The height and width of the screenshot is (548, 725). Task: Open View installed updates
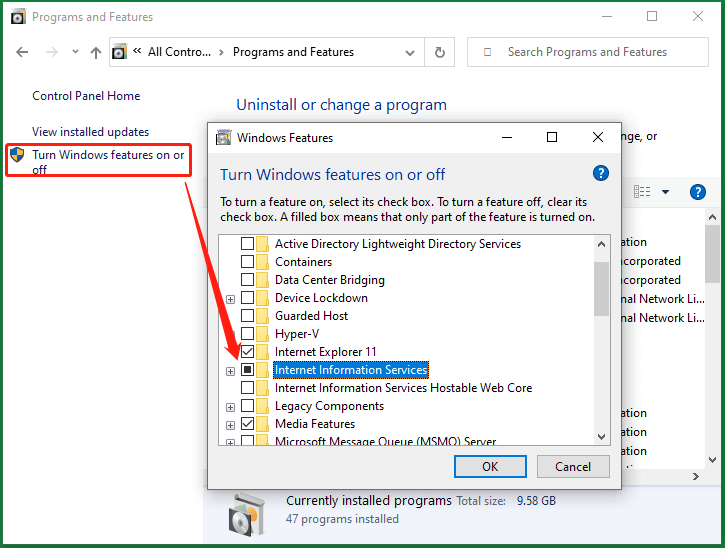(x=91, y=132)
